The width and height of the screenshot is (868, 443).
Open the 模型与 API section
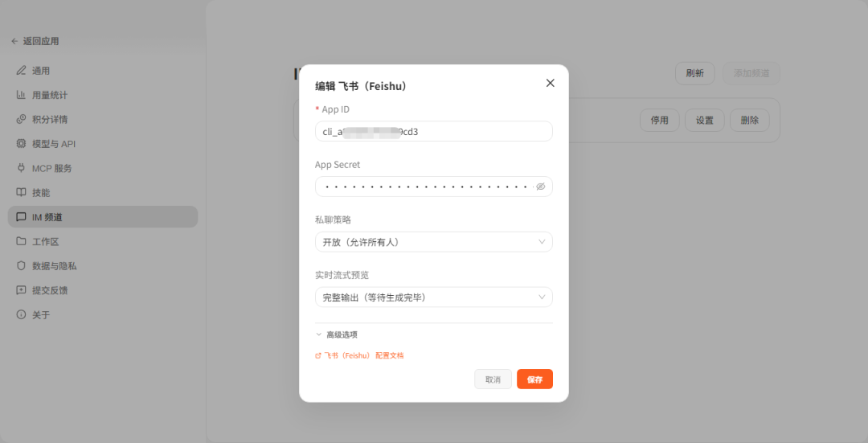point(102,143)
